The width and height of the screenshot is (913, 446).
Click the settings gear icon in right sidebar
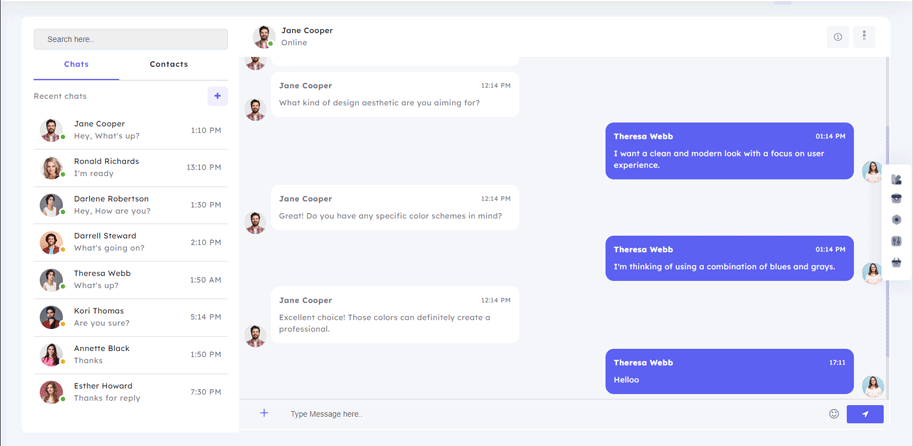pos(896,220)
